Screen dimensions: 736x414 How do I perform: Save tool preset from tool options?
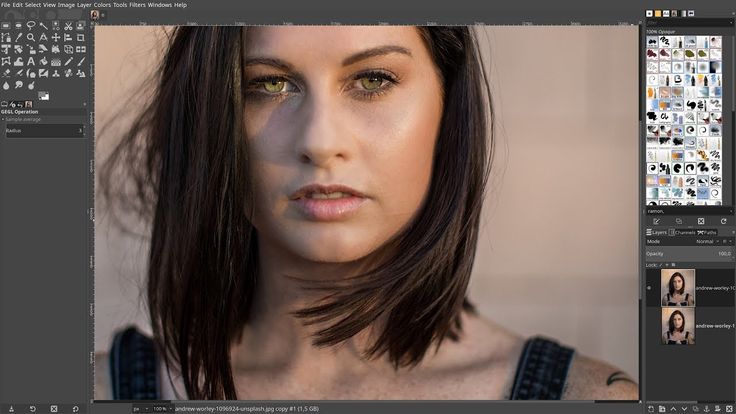tap(11, 409)
